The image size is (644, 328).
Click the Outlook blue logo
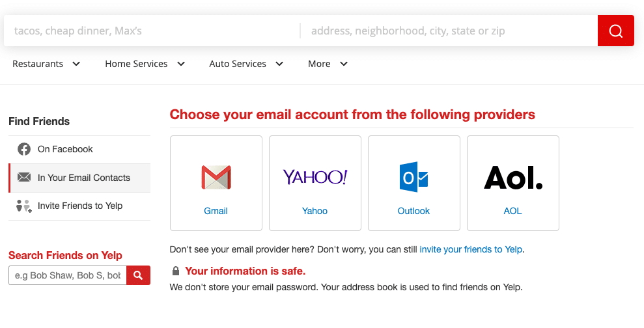413,178
